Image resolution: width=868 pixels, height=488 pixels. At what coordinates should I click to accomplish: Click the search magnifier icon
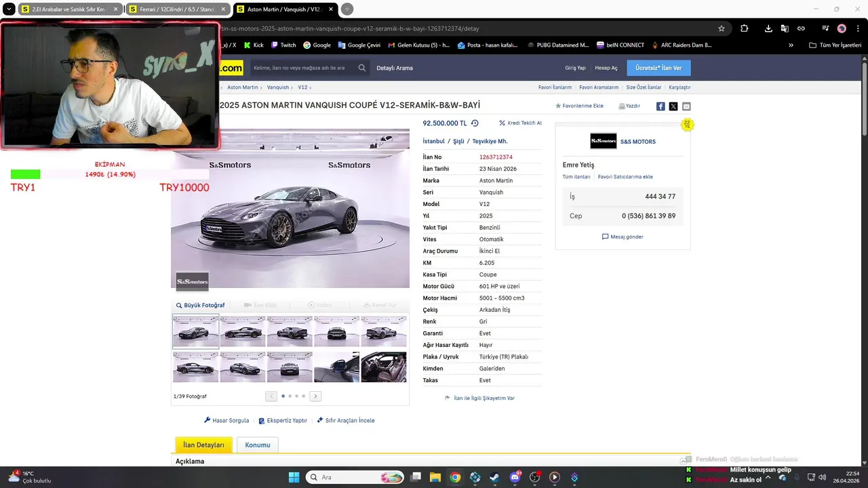tap(362, 68)
